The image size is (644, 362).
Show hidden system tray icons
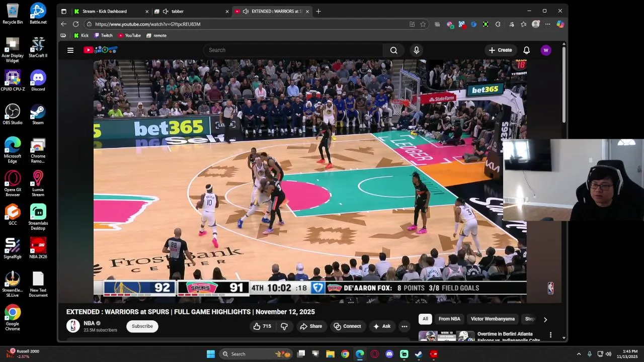point(579,354)
